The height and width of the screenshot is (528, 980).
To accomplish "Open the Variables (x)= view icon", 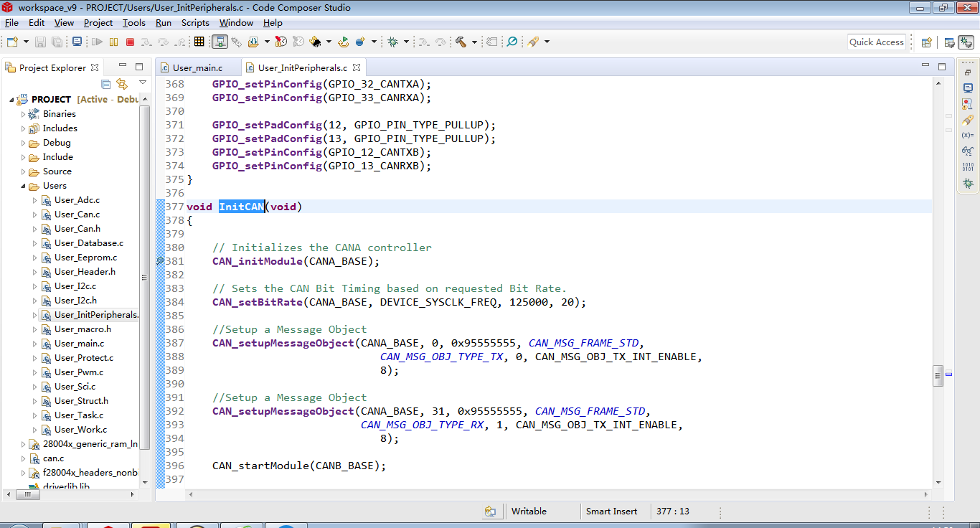I will click(x=968, y=135).
